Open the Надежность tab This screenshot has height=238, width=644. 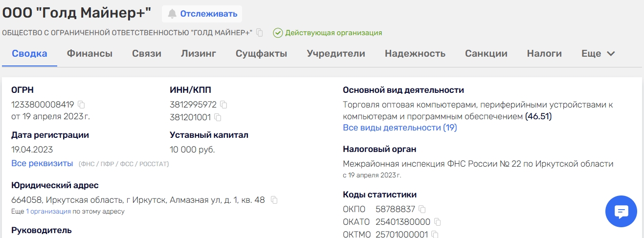pos(415,54)
